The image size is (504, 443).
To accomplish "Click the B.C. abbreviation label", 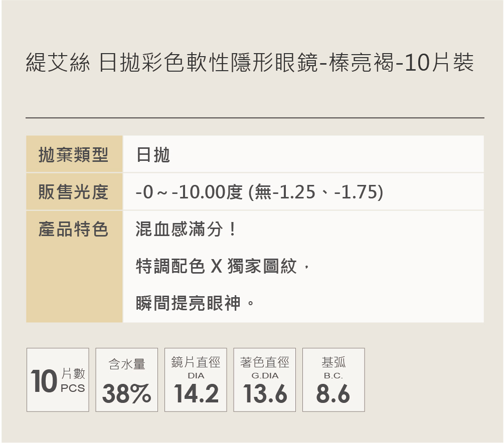I will pyautogui.click(x=333, y=375).
